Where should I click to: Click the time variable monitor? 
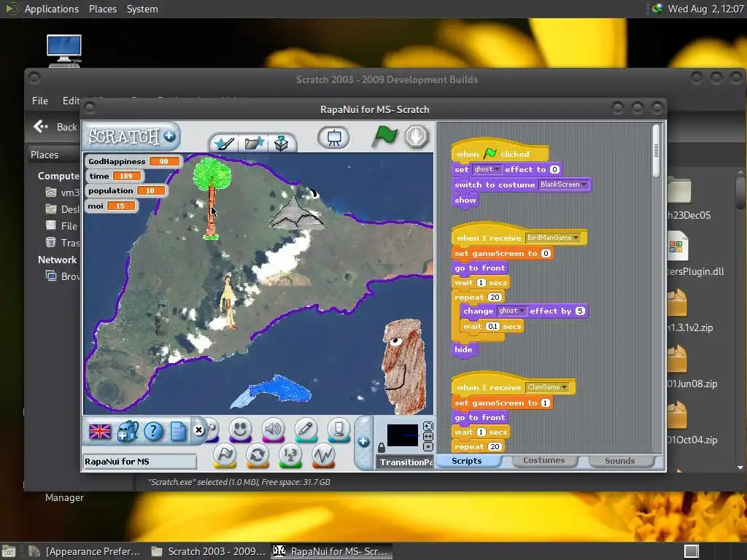pyautogui.click(x=115, y=176)
